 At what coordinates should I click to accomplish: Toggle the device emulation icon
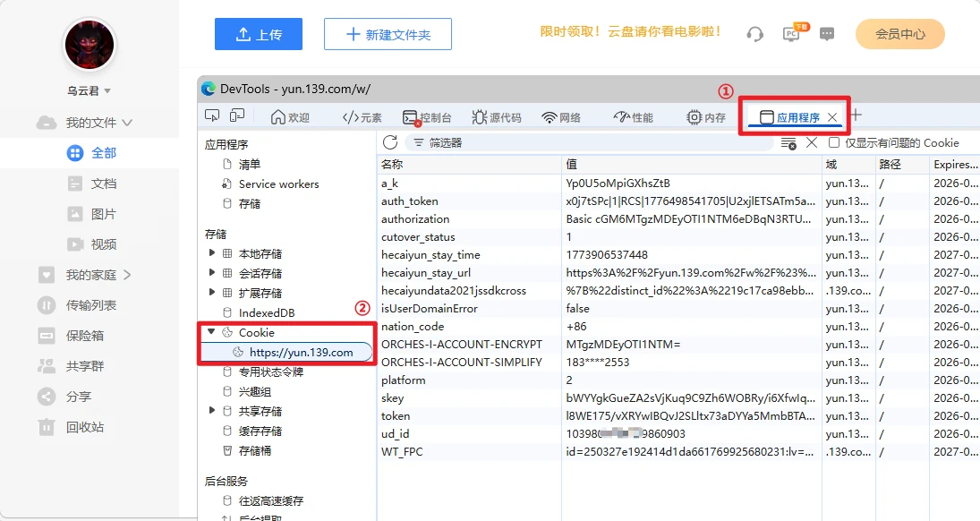click(237, 116)
